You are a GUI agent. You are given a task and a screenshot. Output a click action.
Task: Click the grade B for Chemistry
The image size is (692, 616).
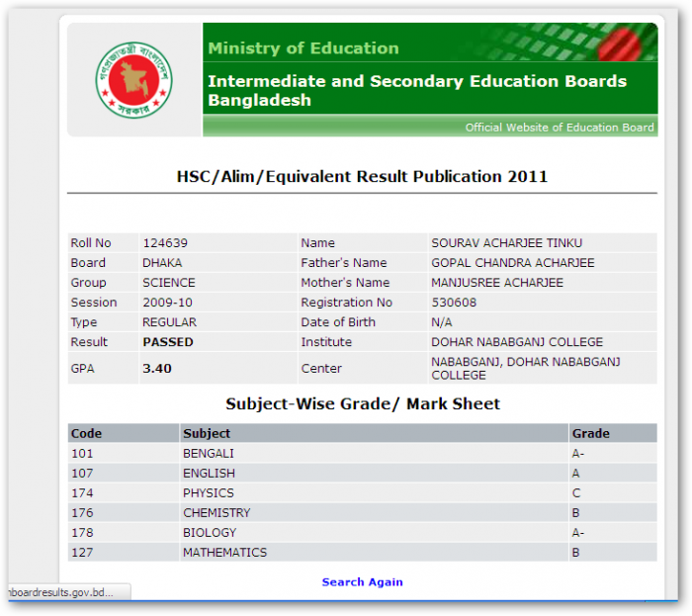pyautogui.click(x=575, y=513)
